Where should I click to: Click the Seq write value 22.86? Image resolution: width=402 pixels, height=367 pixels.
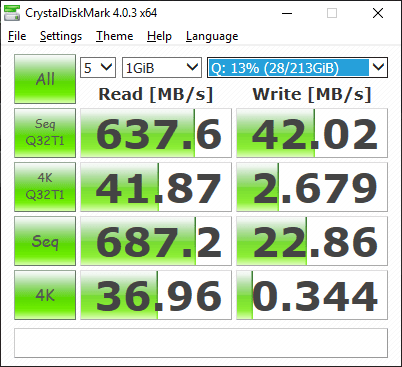pyautogui.click(x=312, y=241)
